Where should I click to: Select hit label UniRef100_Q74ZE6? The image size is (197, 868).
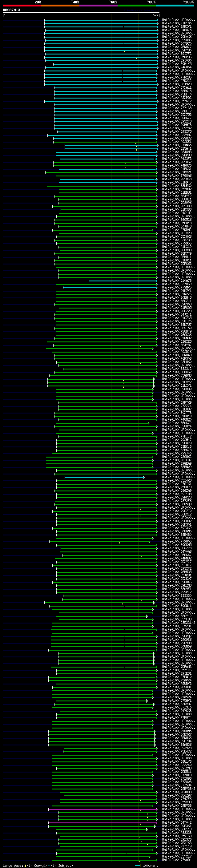177,799
